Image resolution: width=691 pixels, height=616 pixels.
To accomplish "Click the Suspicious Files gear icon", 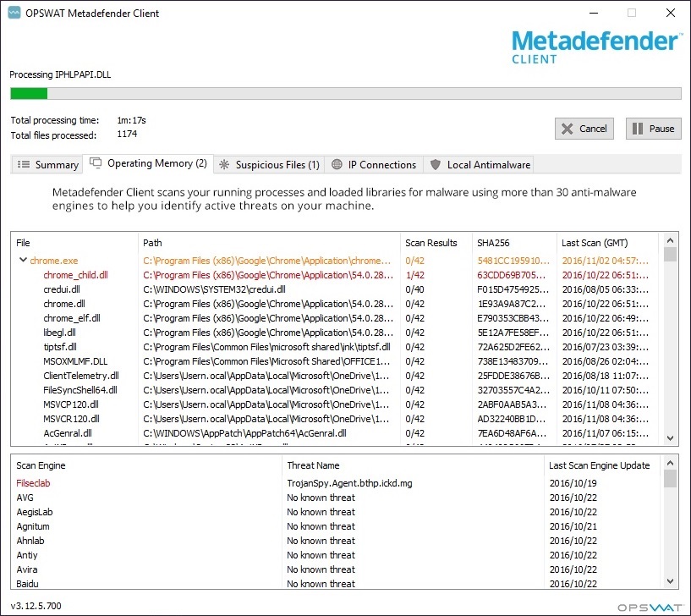I will coord(224,164).
